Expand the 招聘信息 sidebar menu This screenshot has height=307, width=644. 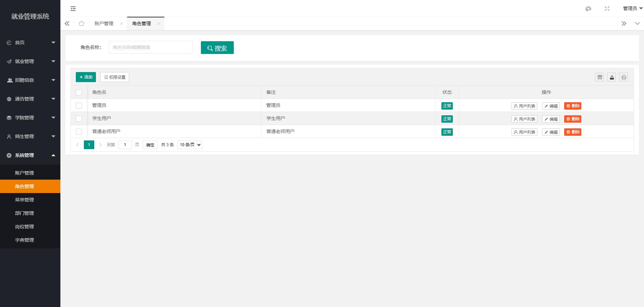(x=30, y=80)
